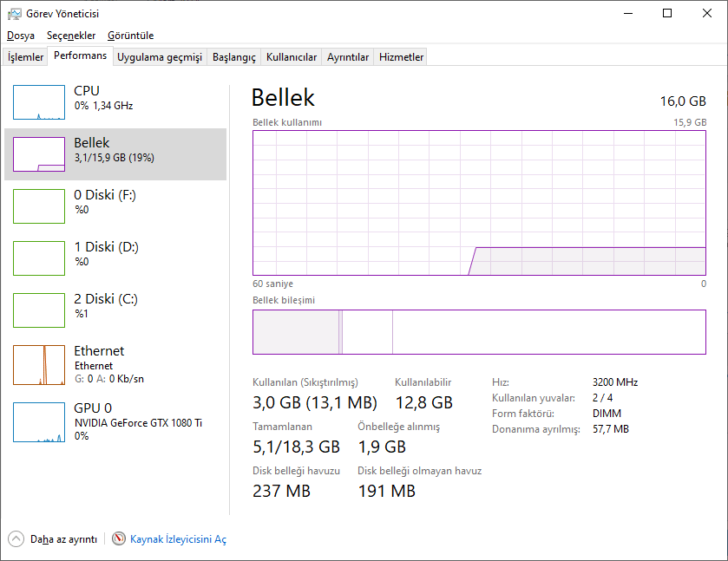
Task: Open the Görüntüle menu
Action: coord(130,36)
